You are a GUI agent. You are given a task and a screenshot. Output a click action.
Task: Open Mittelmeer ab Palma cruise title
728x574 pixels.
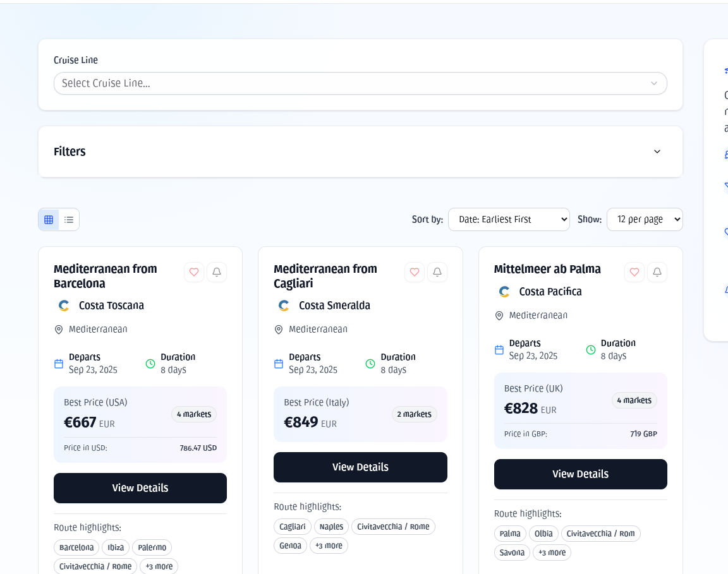coord(547,269)
